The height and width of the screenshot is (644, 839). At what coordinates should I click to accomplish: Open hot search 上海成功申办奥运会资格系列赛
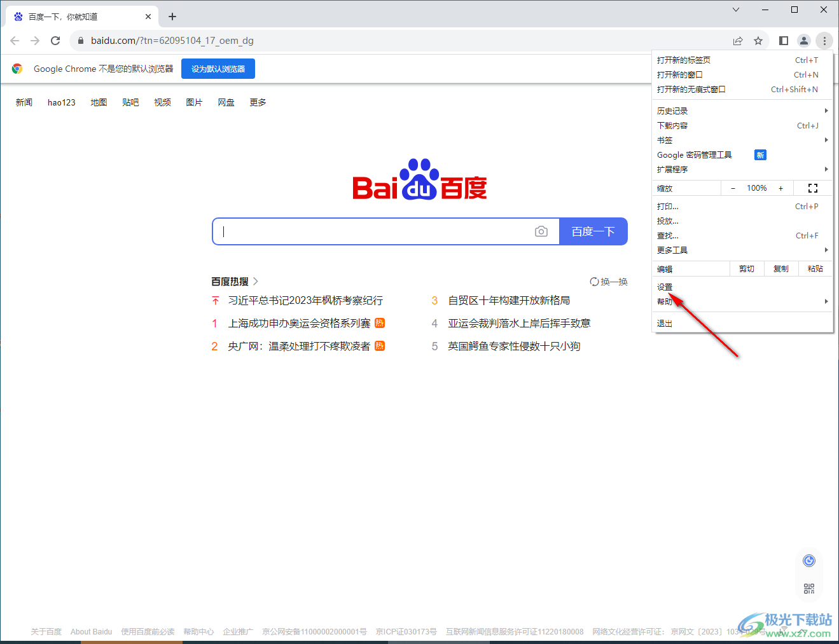coord(299,323)
